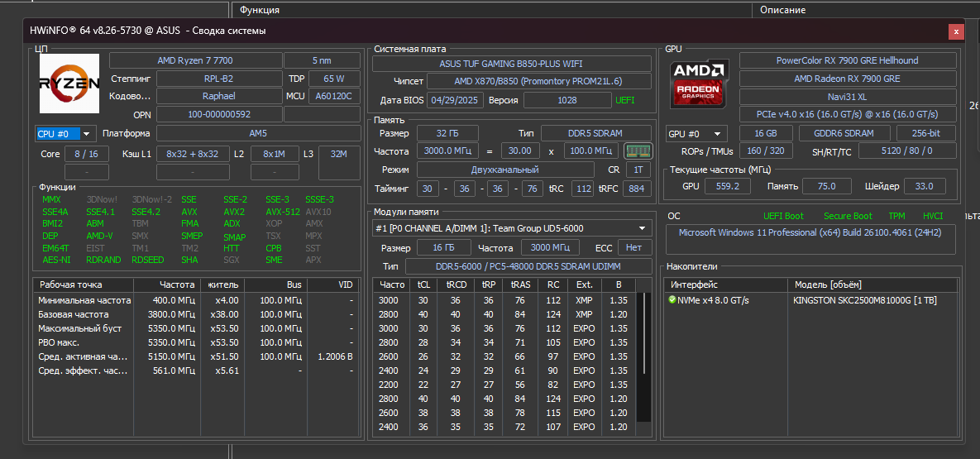Click the tRFC value 884
Screen dimensions: 980x459
coord(636,189)
